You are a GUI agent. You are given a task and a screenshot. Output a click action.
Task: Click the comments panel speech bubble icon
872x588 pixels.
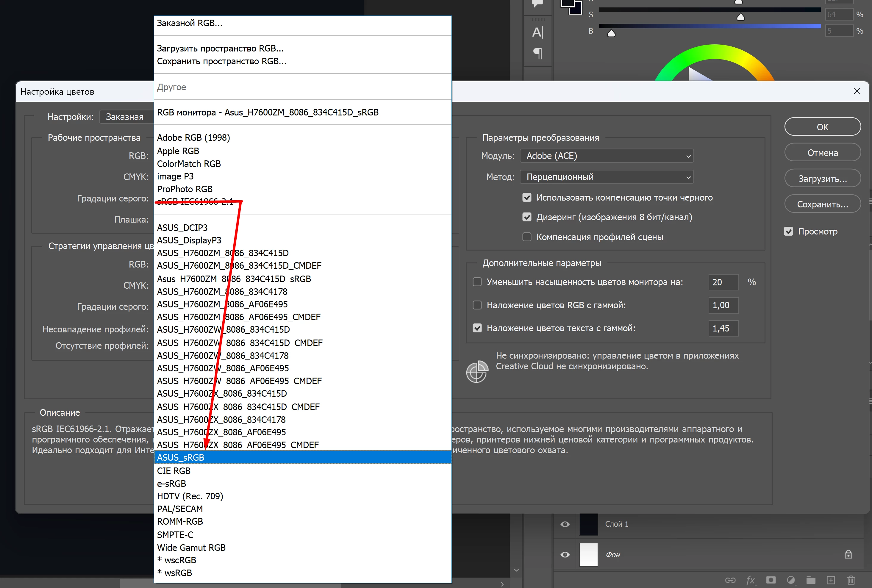pos(537,4)
